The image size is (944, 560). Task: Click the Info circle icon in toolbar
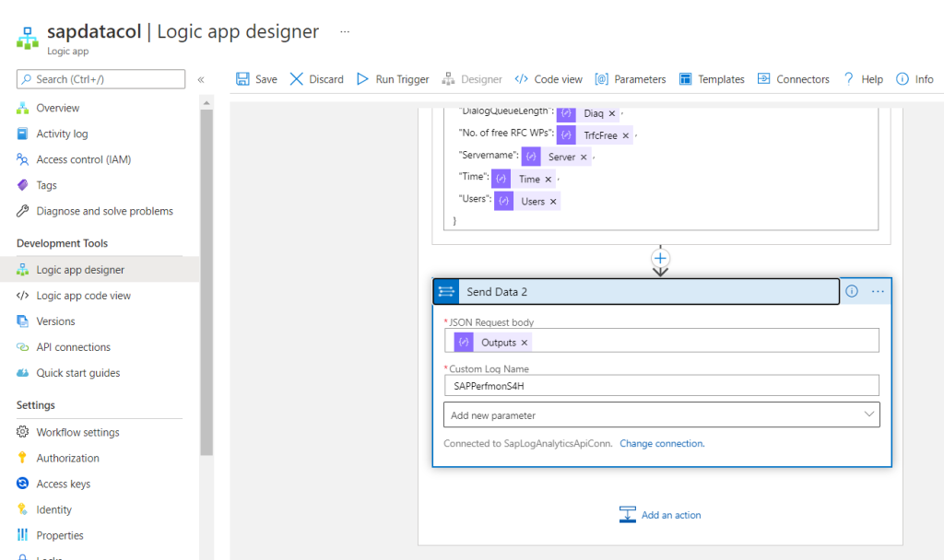click(902, 79)
